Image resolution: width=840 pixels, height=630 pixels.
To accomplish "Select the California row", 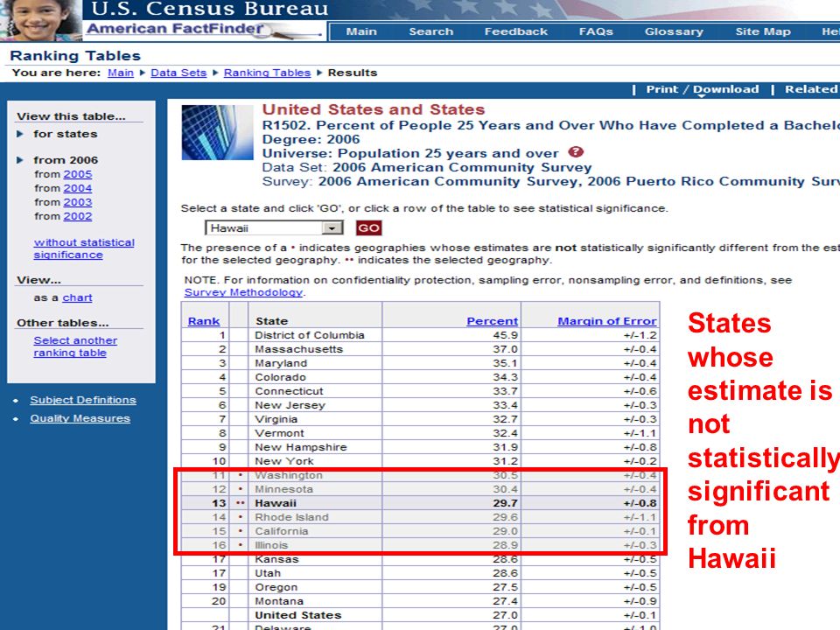I will [421, 531].
